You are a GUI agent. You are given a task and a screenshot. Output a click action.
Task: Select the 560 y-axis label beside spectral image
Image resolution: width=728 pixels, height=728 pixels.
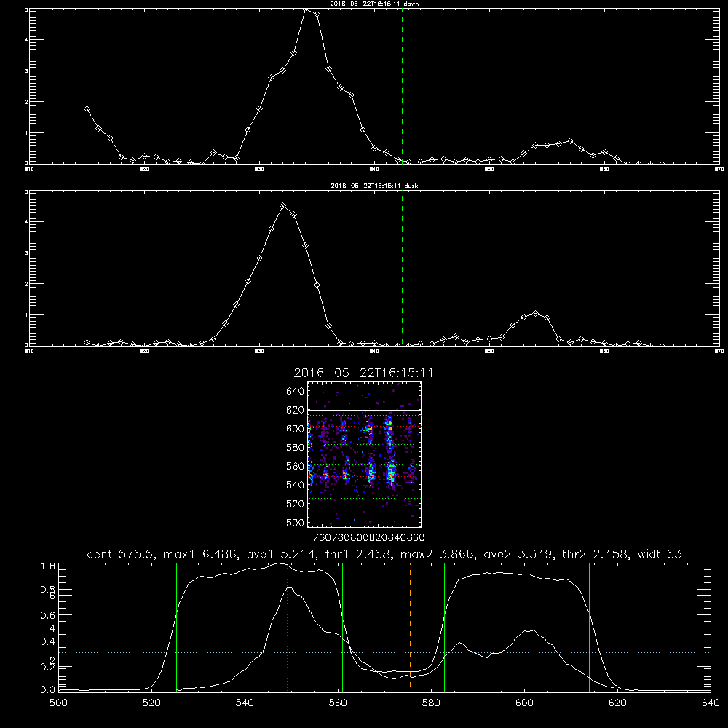[295, 466]
